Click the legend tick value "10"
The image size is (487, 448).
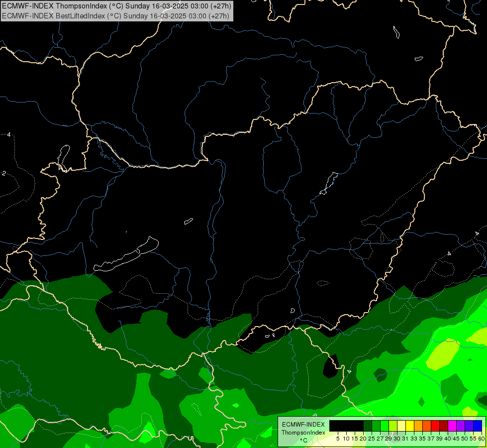346,439
